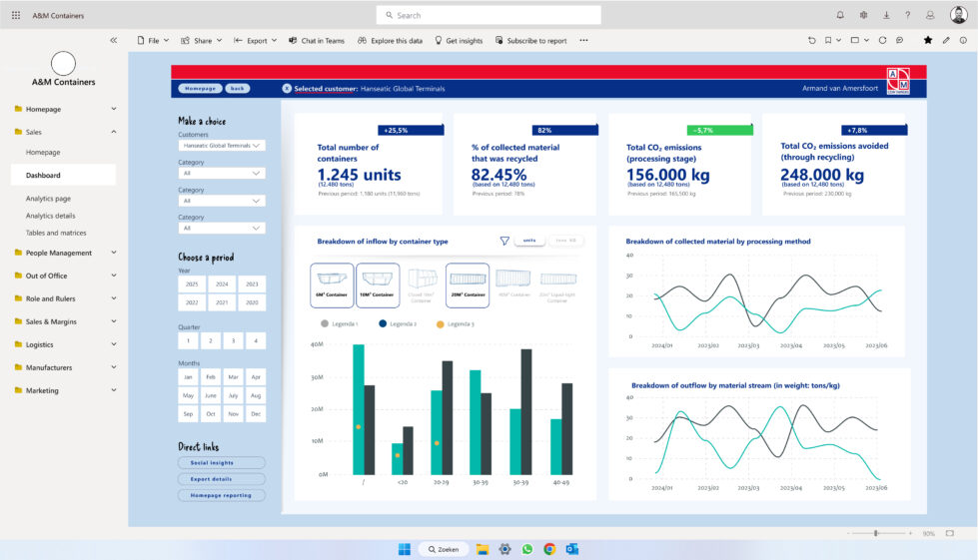The width and height of the screenshot is (978, 560).
Task: Open the app launcher grid icon
Action: tap(15, 16)
